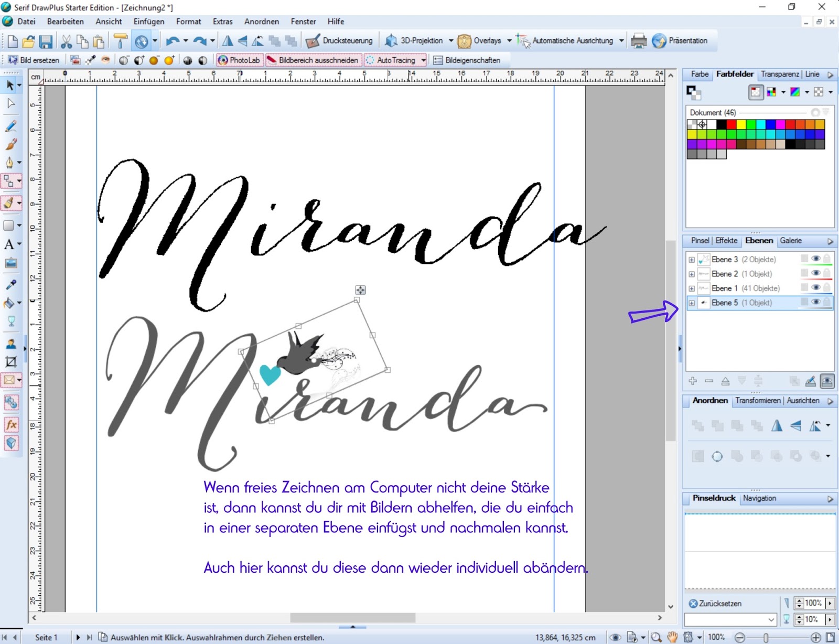Select the Pen tool
Image resolution: width=839 pixels, height=644 pixels.
click(9, 163)
